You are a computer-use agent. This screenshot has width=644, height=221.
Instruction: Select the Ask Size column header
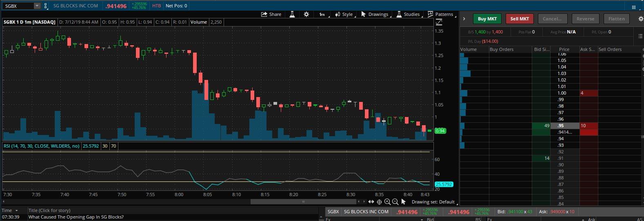click(588, 49)
